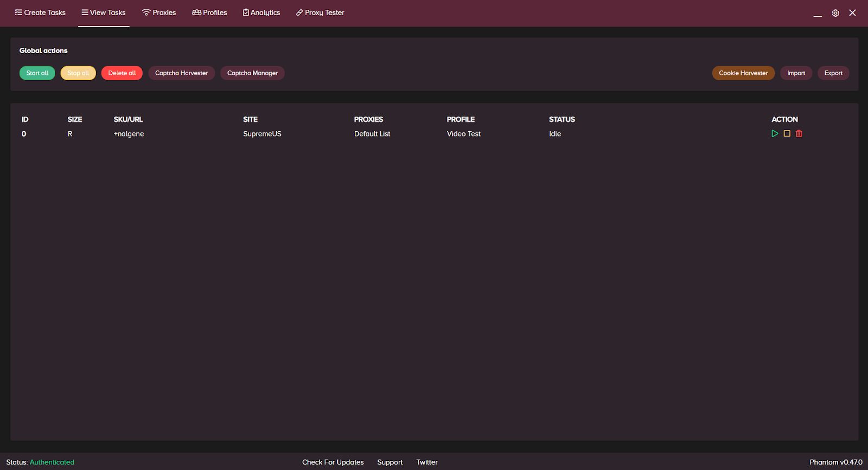
Task: Switch to the View Tasks tab
Action: (x=104, y=12)
